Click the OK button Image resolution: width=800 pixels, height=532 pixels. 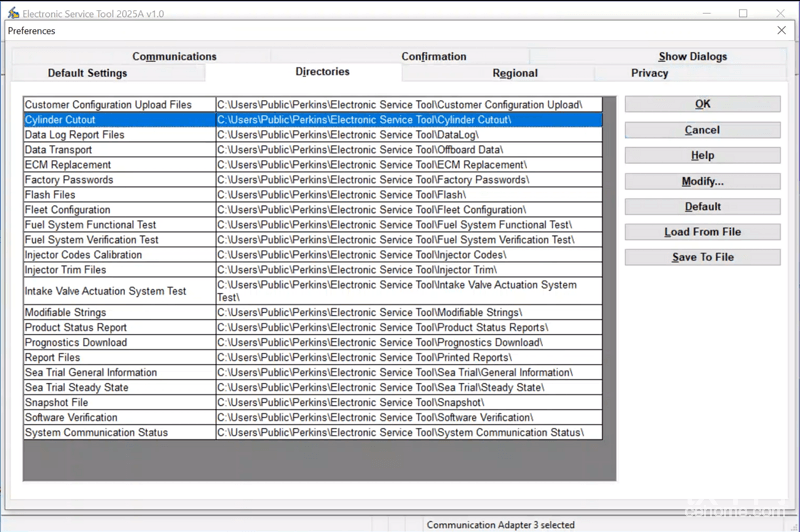pyautogui.click(x=702, y=104)
